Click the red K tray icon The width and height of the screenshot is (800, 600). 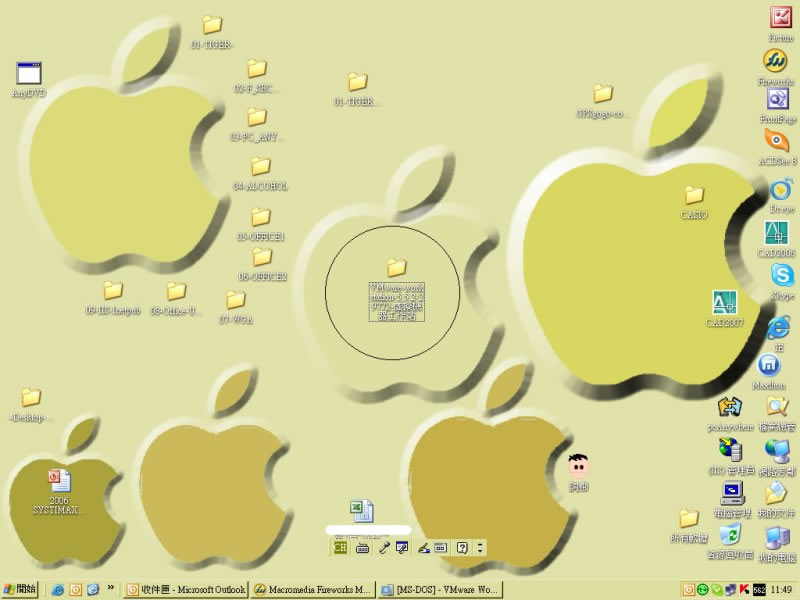(x=744, y=590)
